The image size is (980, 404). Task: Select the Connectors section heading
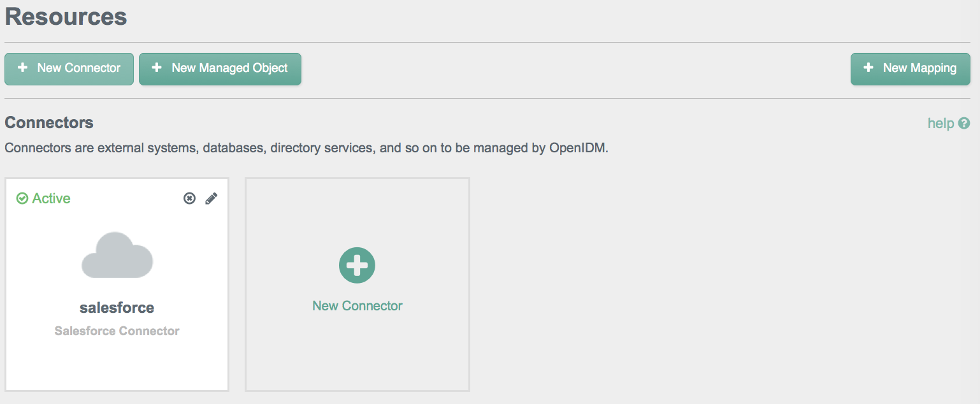coord(49,122)
